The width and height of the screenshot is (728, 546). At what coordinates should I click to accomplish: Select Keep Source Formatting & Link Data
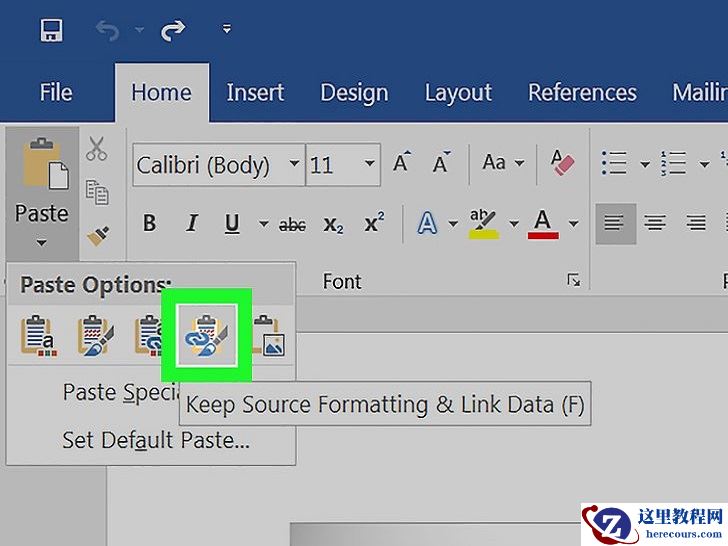pyautogui.click(x=207, y=335)
